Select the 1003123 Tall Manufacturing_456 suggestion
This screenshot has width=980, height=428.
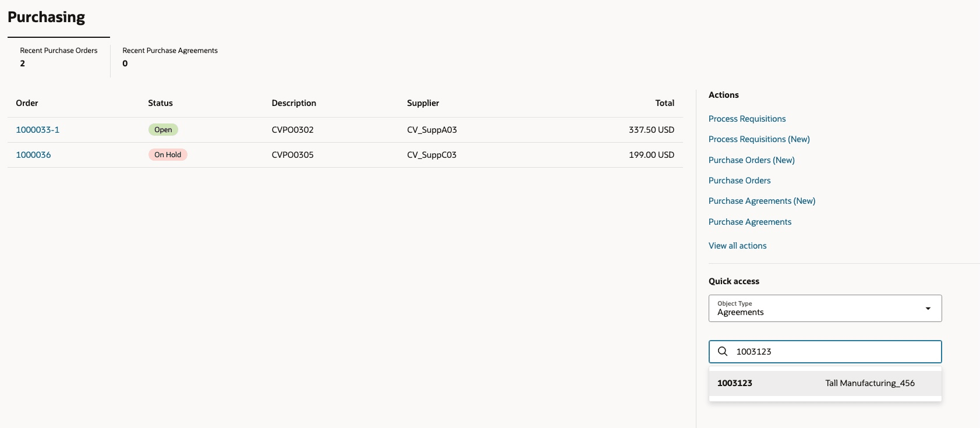coord(825,383)
